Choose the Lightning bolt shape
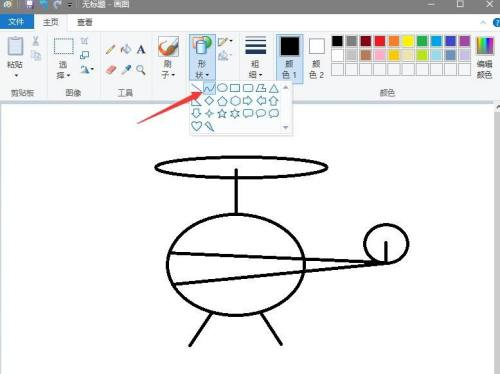Image resolution: width=500 pixels, height=374 pixels. [209, 126]
